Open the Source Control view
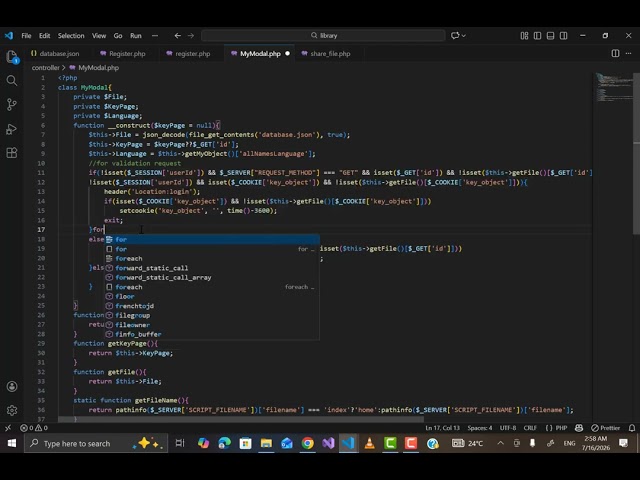 [12, 104]
